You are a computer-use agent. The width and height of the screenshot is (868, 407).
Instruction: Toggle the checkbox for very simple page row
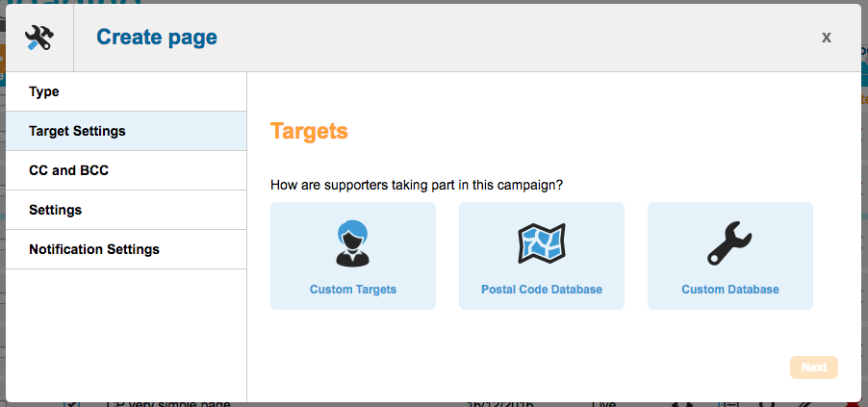pos(71,404)
